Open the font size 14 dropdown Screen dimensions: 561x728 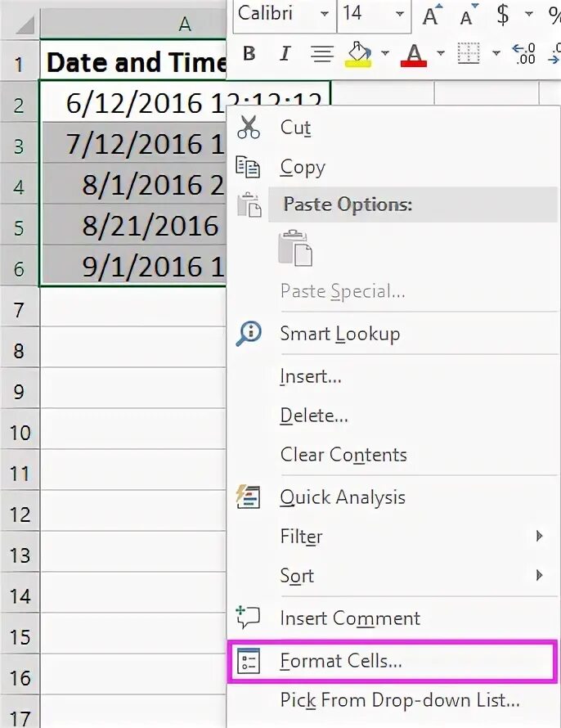coord(400,14)
